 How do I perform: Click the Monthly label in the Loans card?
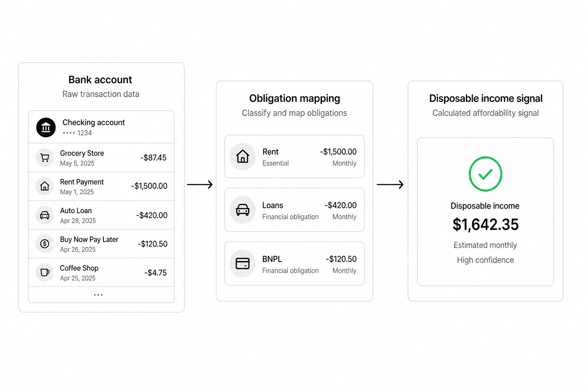[x=345, y=217]
